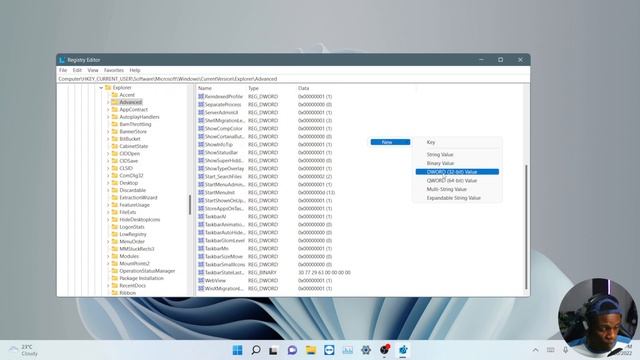Open the Chat app on the taskbar
This screenshot has width=640, height=360.
pos(292,350)
